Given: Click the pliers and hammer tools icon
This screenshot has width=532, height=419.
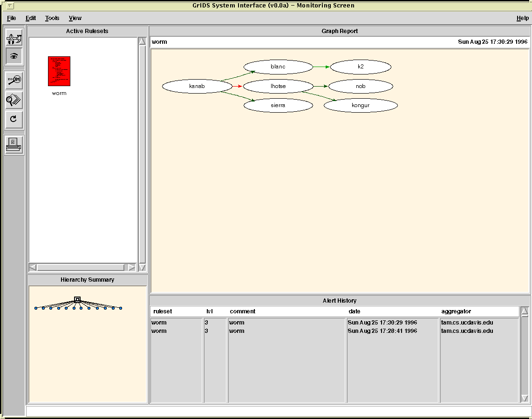Looking at the screenshot, I should point(14,37).
